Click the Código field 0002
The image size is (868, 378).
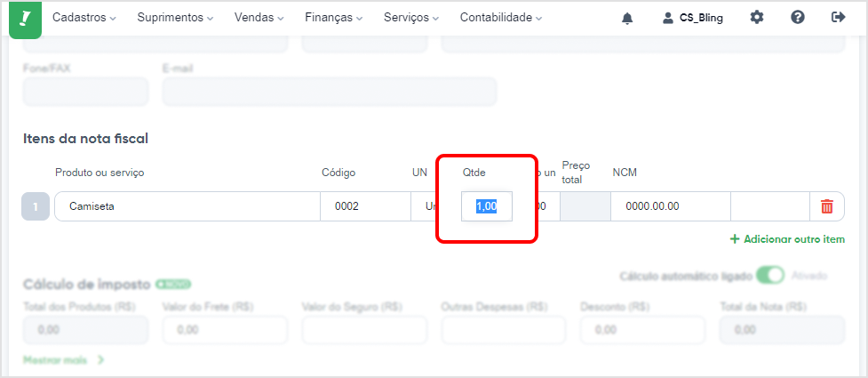(365, 206)
